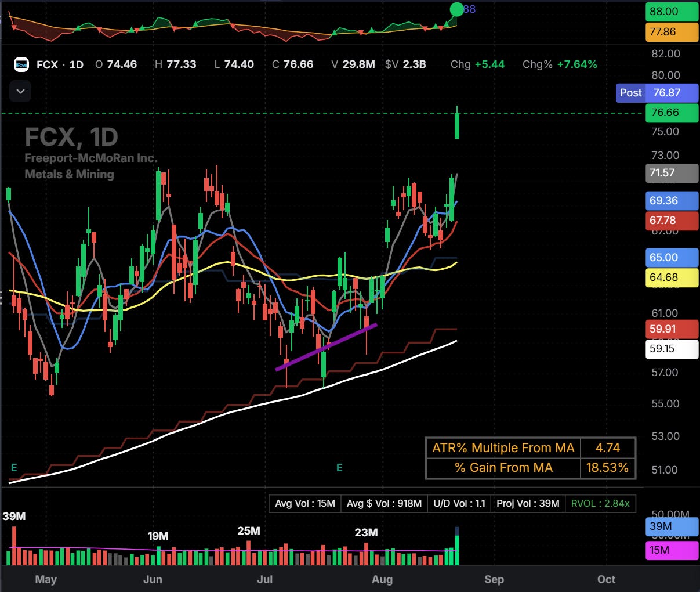Click the FCX · 1D symbol title
The width and height of the screenshot is (700, 592).
tap(60, 64)
